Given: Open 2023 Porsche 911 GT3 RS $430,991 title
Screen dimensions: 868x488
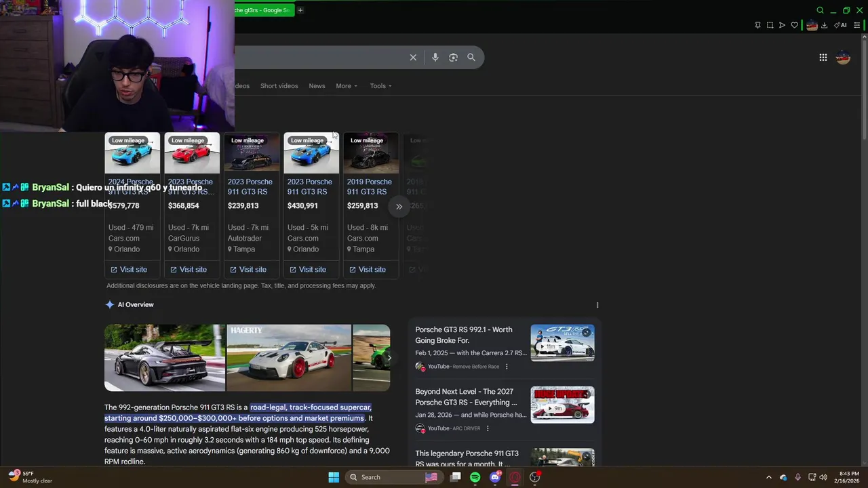Looking at the screenshot, I should (x=310, y=186).
